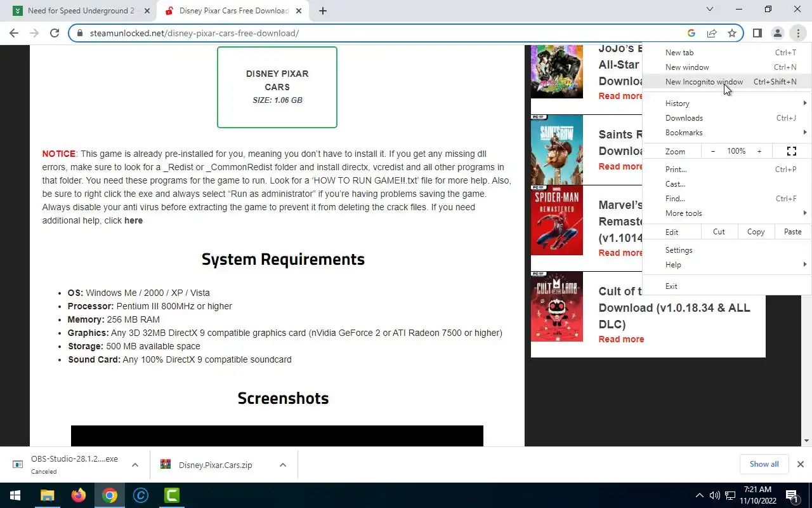Open Settings from Chrome menu
Screen dimensions: 812x508
click(727, 250)
